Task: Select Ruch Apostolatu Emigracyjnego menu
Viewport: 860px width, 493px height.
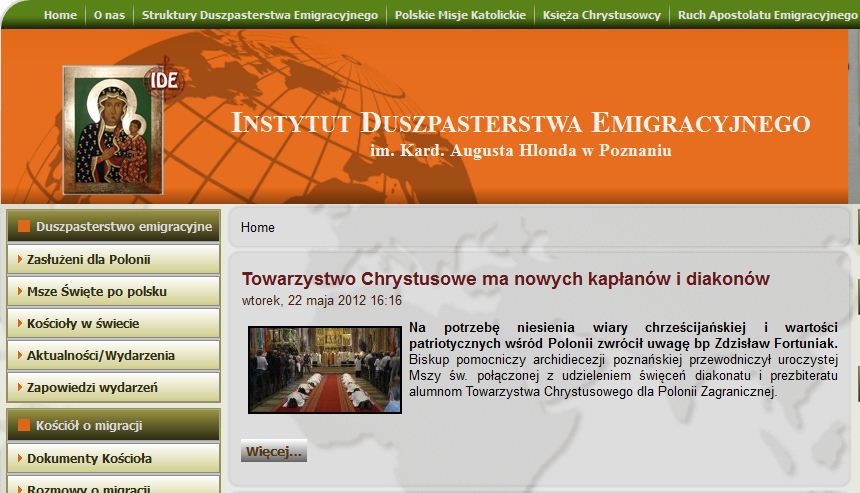Action: click(766, 15)
